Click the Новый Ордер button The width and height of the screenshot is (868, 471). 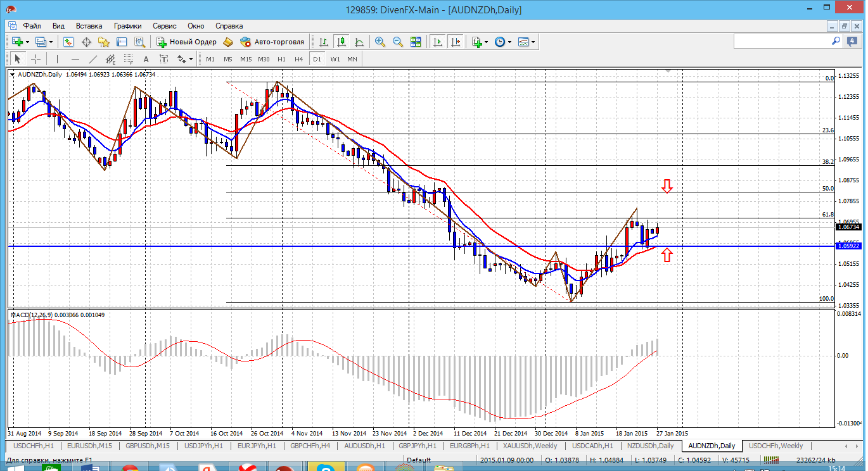coord(186,42)
